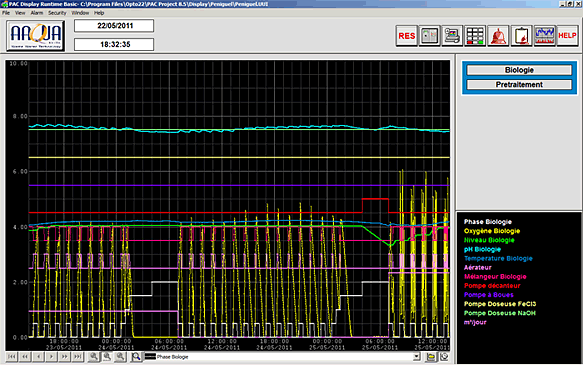583x365 pixels.
Task: Click the trend folder icon
Action: pos(431,357)
